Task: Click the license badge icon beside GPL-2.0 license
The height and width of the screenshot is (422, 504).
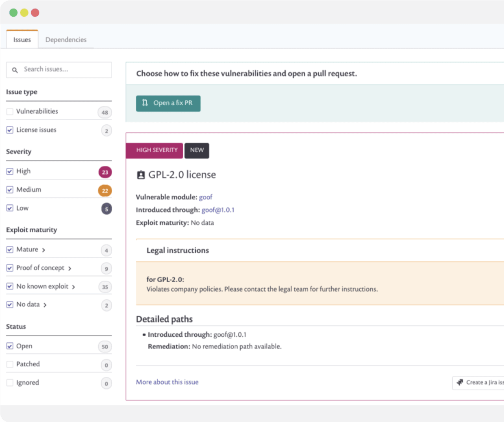Action: (x=141, y=175)
